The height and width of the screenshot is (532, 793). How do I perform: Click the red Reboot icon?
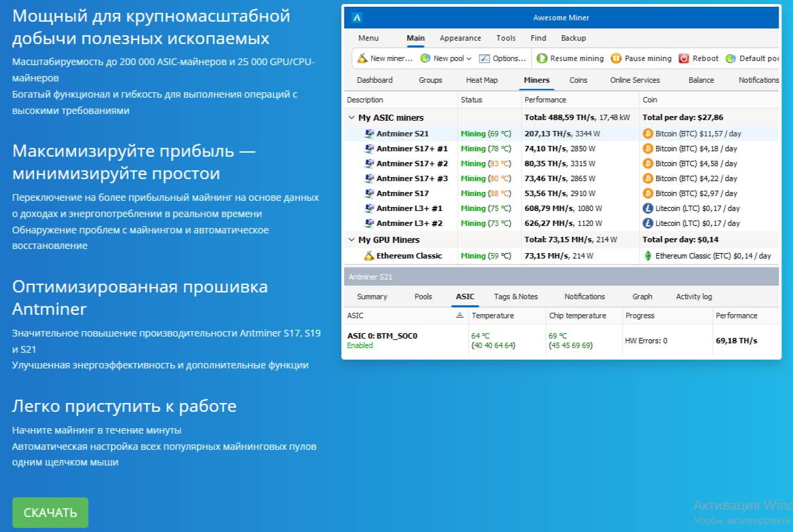(x=684, y=58)
